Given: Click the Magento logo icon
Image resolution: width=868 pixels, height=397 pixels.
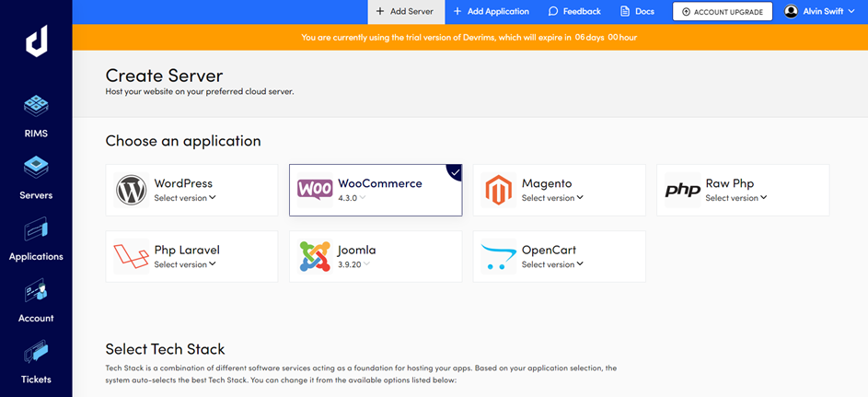Looking at the screenshot, I should point(499,190).
